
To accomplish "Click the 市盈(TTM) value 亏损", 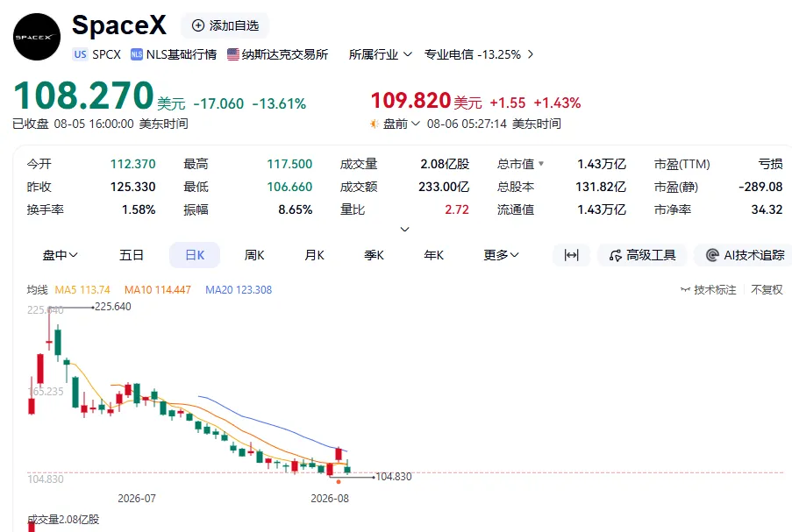I will 770,164.
